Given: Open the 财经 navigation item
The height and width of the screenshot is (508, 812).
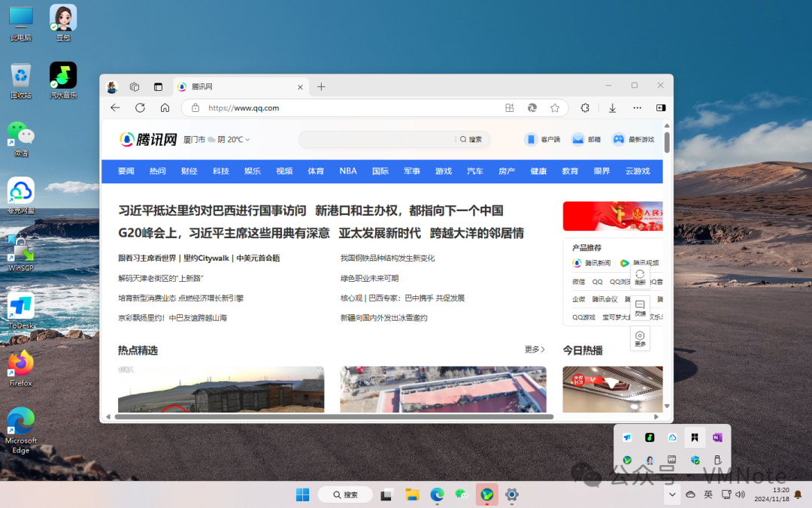Looking at the screenshot, I should coord(189,171).
